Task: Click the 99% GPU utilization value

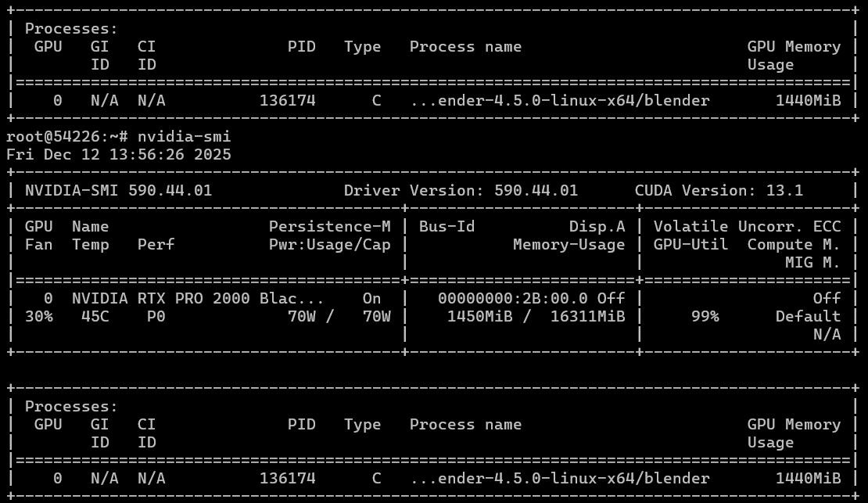Action: tap(705, 317)
